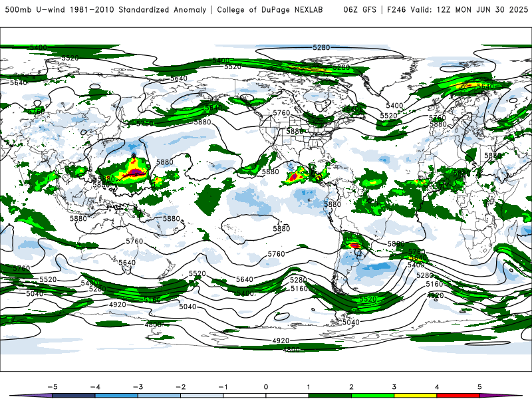Select the pale blue -2 to -1 colorbar segment
The width and height of the screenshot is (532, 399).
202,396
